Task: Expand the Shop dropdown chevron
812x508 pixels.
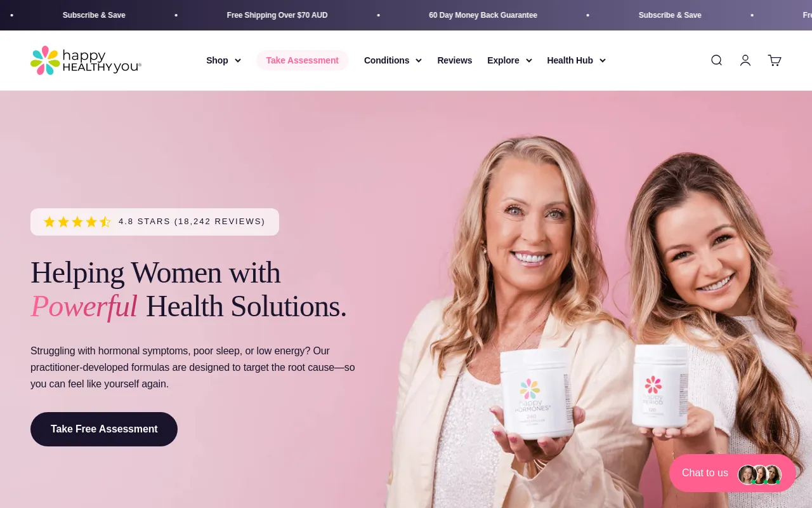Action: click(x=238, y=60)
